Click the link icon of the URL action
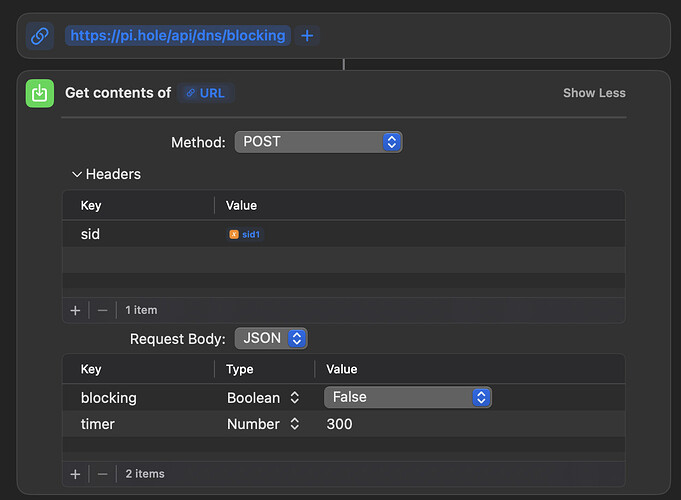This screenshot has width=681, height=500. [x=40, y=36]
